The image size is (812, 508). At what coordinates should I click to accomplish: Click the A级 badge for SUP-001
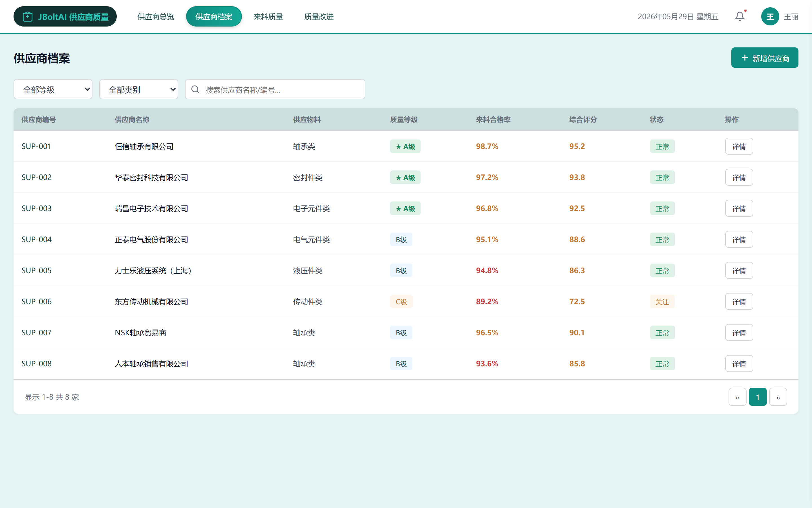[x=405, y=146]
